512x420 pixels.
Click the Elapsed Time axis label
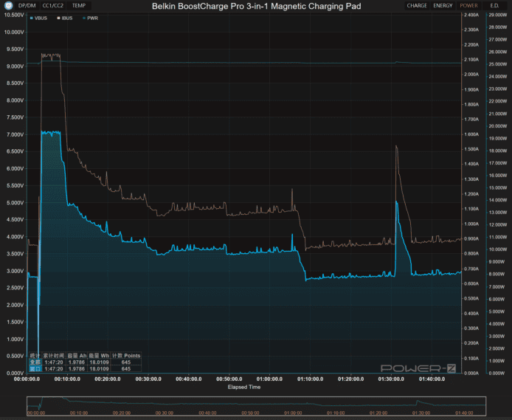click(x=243, y=387)
